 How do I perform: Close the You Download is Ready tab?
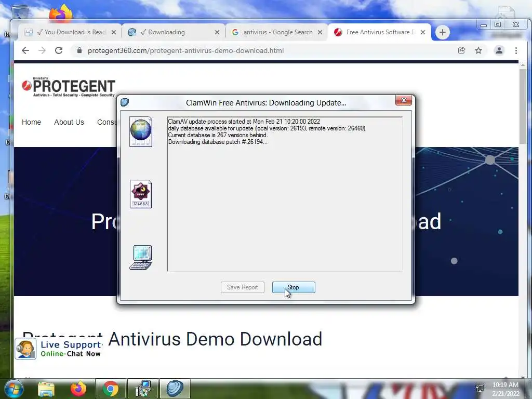click(x=114, y=32)
